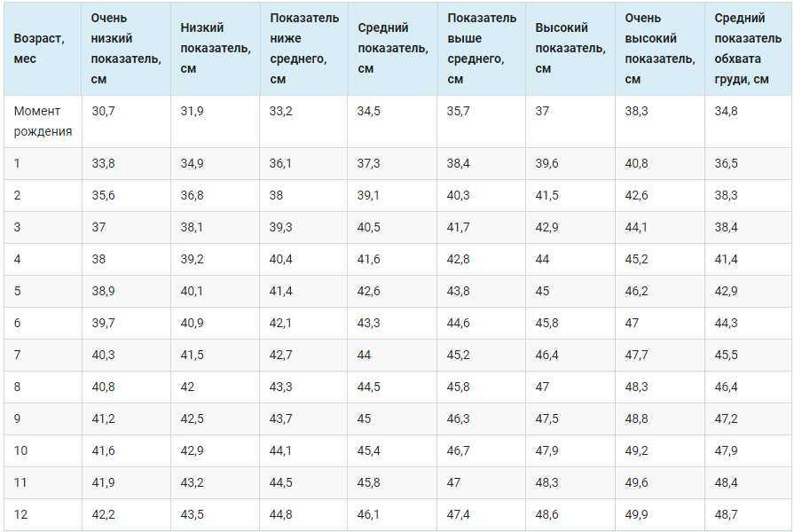
Task: Click the "Показатель ниже среднего, см" header
Action: 303,49
